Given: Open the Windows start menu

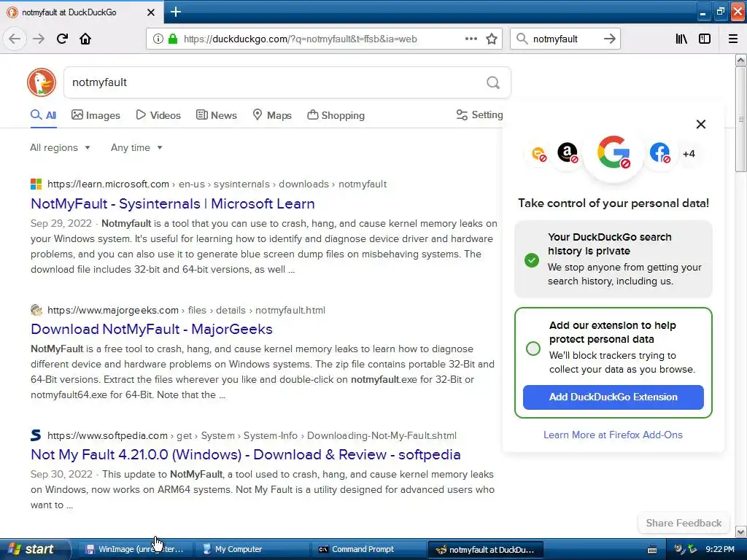Looking at the screenshot, I should (35, 550).
